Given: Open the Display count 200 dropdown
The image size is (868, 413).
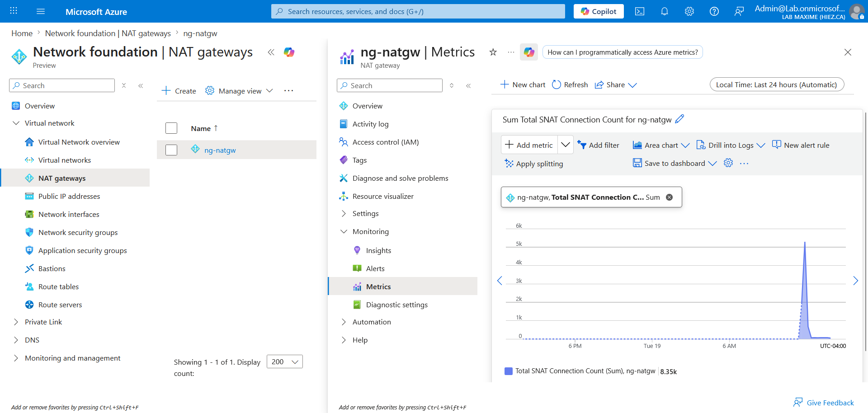Looking at the screenshot, I should (x=285, y=362).
